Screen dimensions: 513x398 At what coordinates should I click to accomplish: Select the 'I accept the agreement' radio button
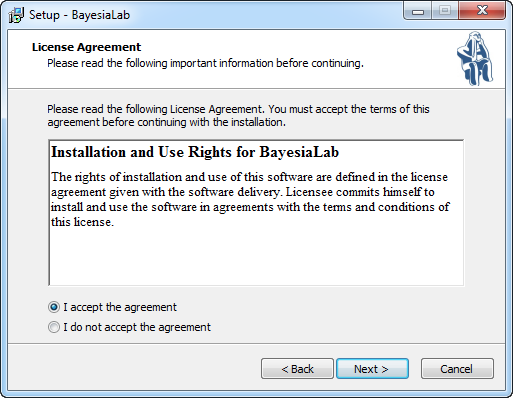(54, 307)
